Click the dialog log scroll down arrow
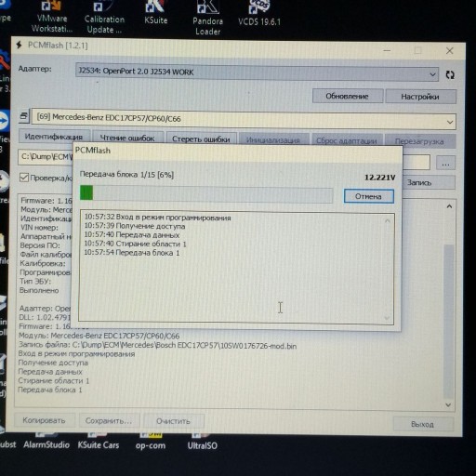 387,318
